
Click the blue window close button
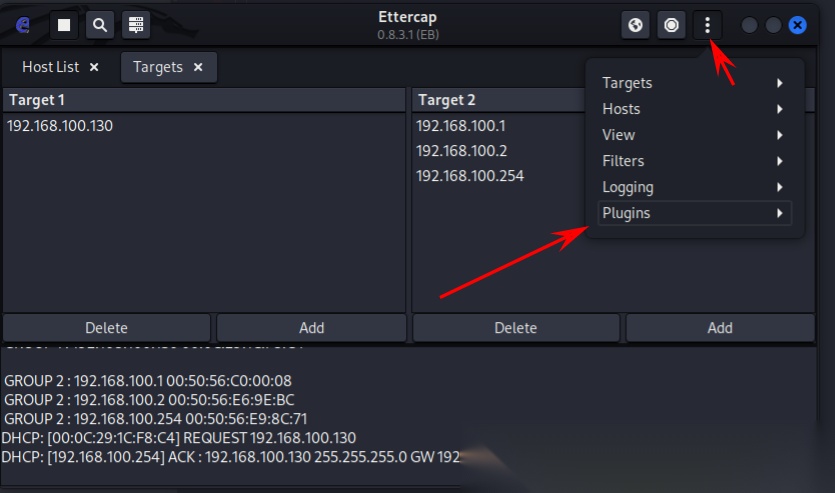[x=797, y=25]
